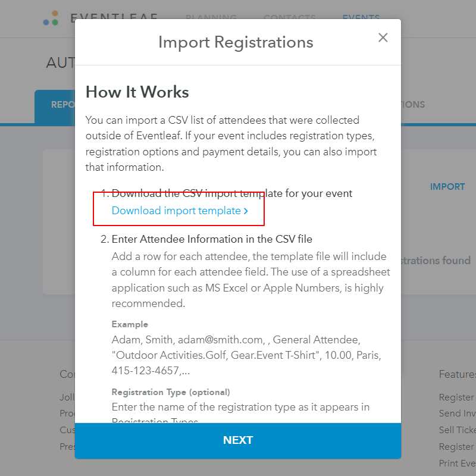The width and height of the screenshot is (476, 476).
Task: Click the chevron after Download import template
Action: tap(246, 211)
